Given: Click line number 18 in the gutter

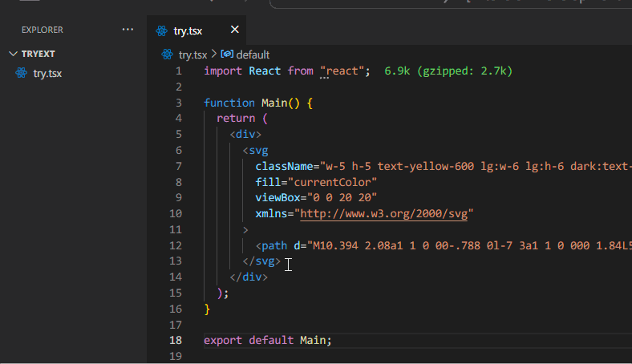Looking at the screenshot, I should click(x=176, y=340).
